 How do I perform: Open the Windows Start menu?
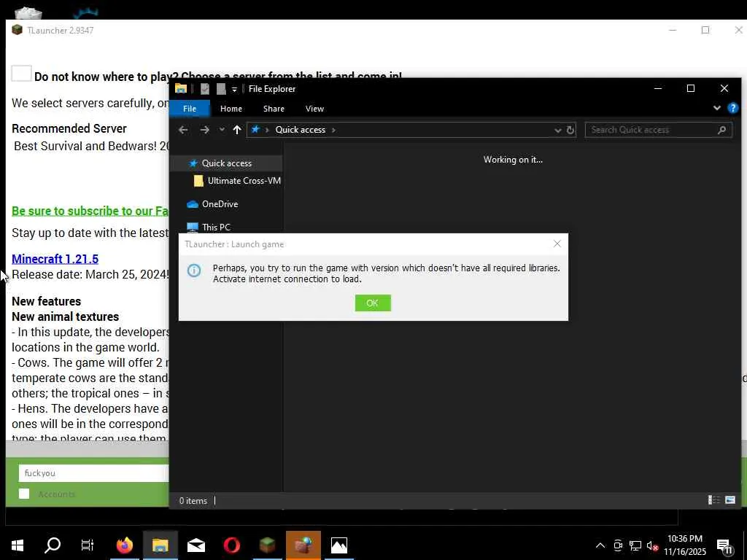pyautogui.click(x=18, y=545)
